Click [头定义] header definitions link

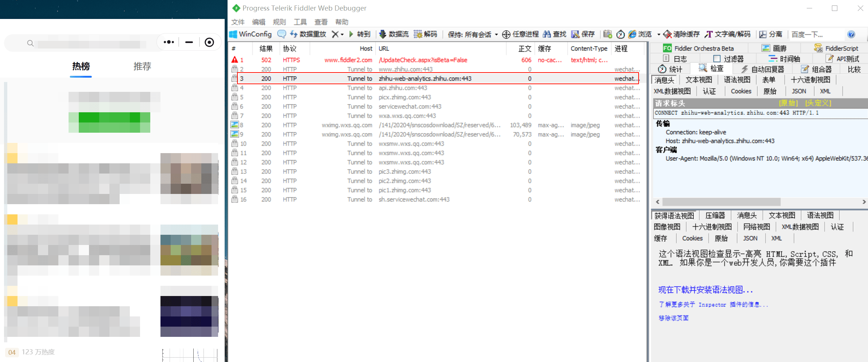click(818, 103)
